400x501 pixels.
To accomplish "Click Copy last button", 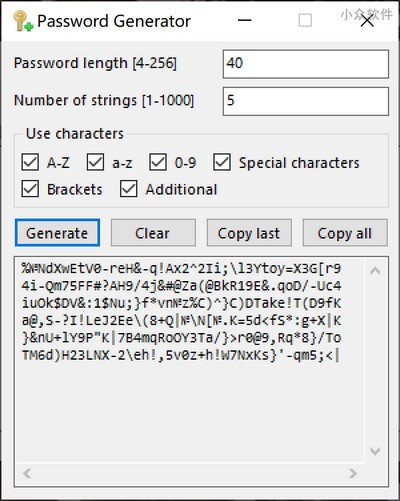I will [249, 233].
